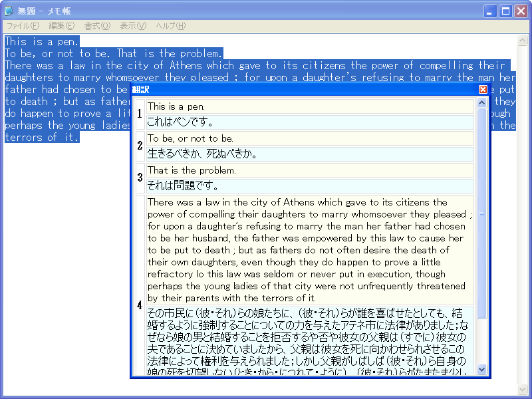The height and width of the screenshot is (399, 532).
Task: Maximize the Notepad window
Action: tap(505, 11)
